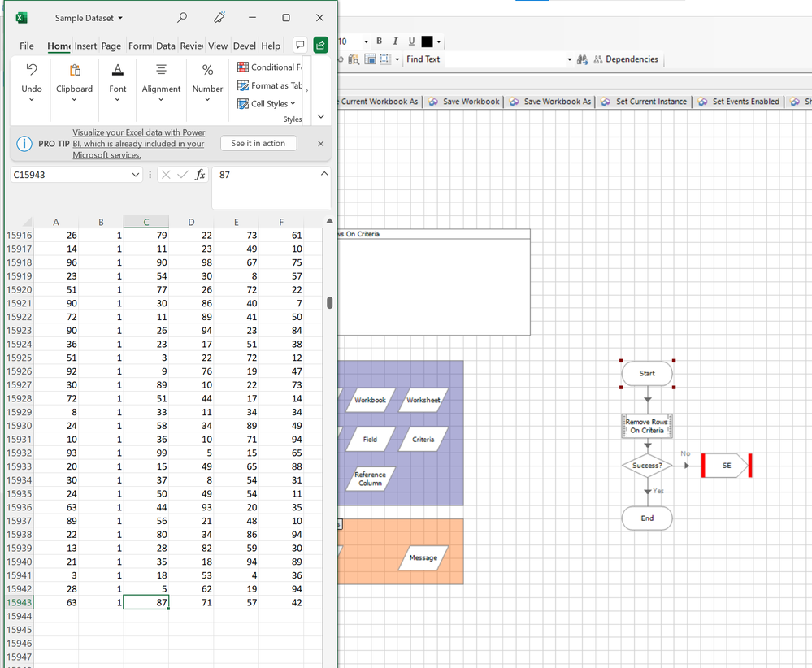Click the black font color swatch
812x668 pixels.
427,41
